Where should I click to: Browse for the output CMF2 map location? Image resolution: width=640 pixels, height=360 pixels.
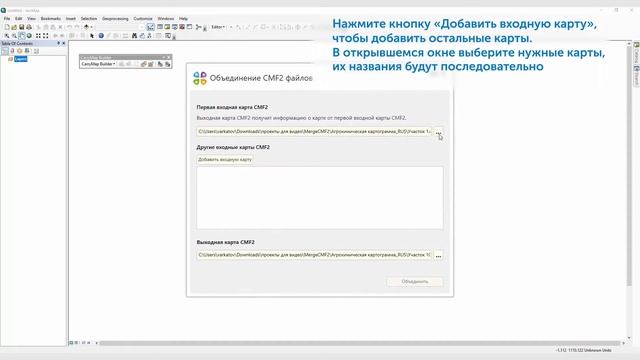click(438, 256)
